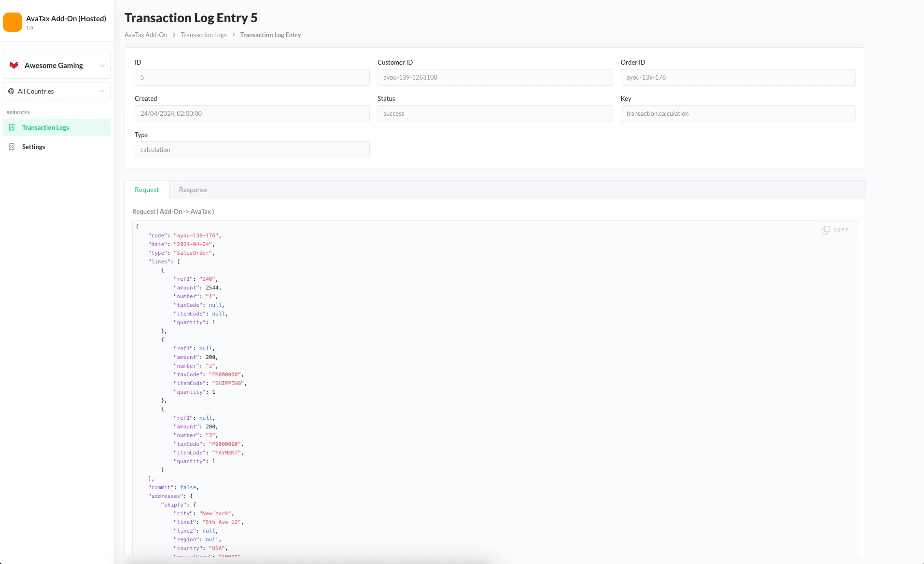Viewport: 924px width, 564px height.
Task: Open the All Countries dropdown chevron
Action: [102, 91]
